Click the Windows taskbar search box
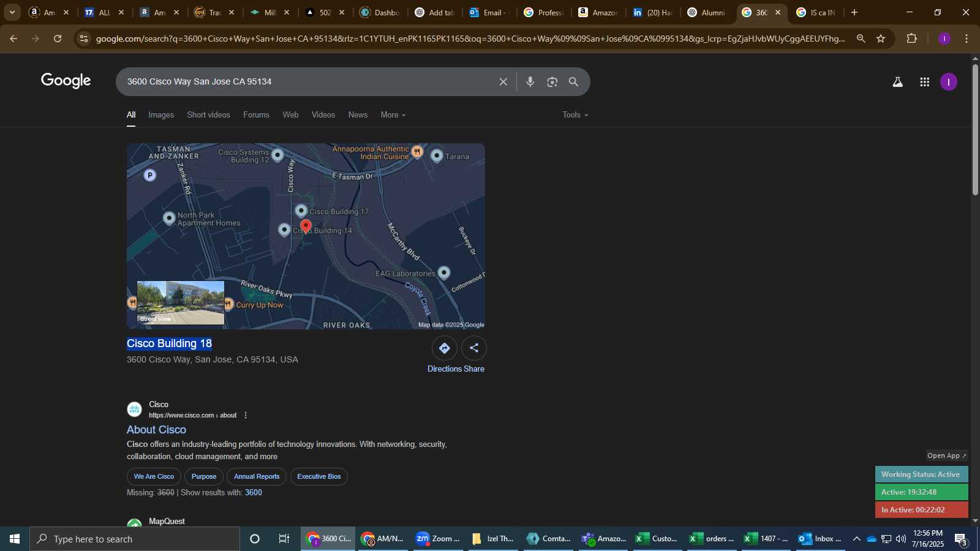This screenshot has width=980, height=551. pos(135,539)
